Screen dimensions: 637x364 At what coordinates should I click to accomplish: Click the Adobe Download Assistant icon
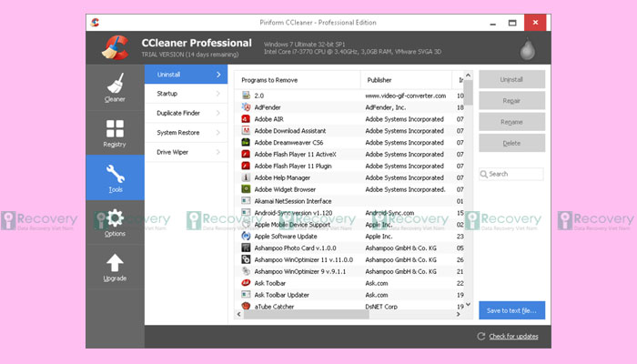[x=246, y=131]
